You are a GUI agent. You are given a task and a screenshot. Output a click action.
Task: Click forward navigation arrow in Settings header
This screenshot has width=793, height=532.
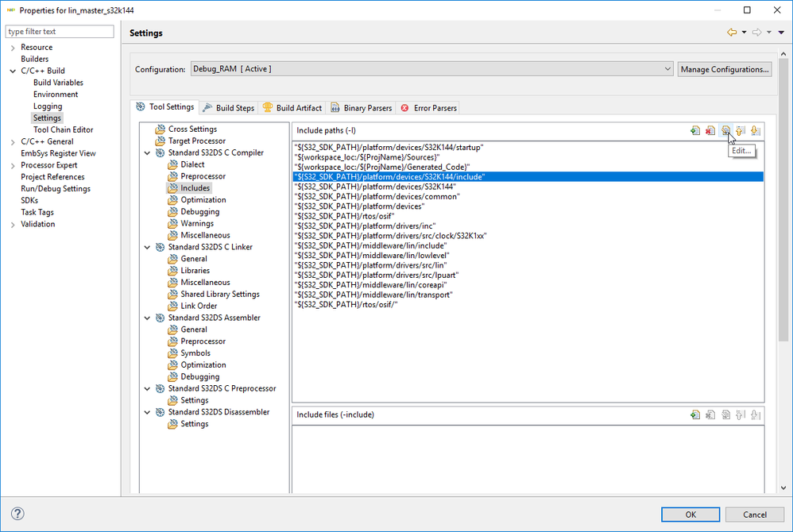pyautogui.click(x=757, y=33)
